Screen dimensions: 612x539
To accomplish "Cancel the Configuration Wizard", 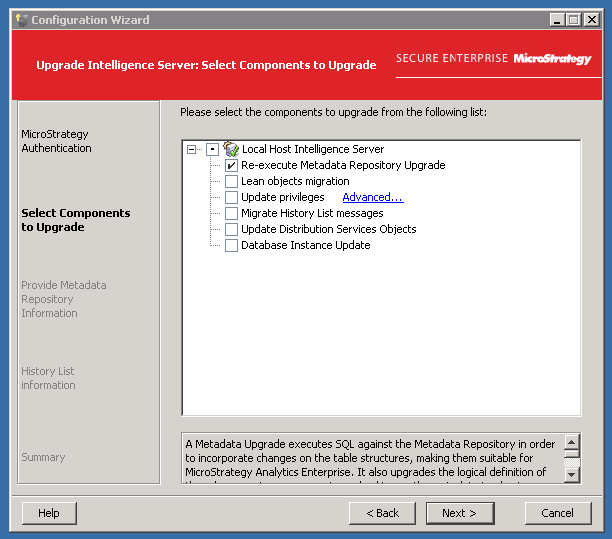I will coord(558,513).
